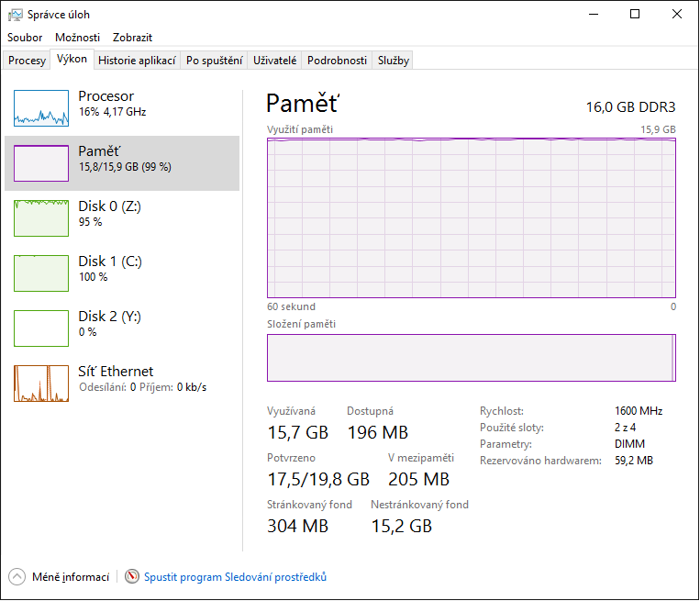Open the Zobrazit menu
The height and width of the screenshot is (601, 700).
point(132,38)
